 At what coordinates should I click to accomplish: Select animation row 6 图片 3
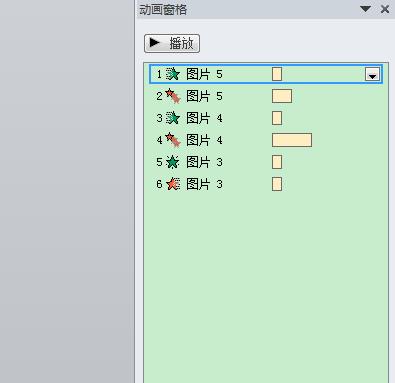click(266, 184)
